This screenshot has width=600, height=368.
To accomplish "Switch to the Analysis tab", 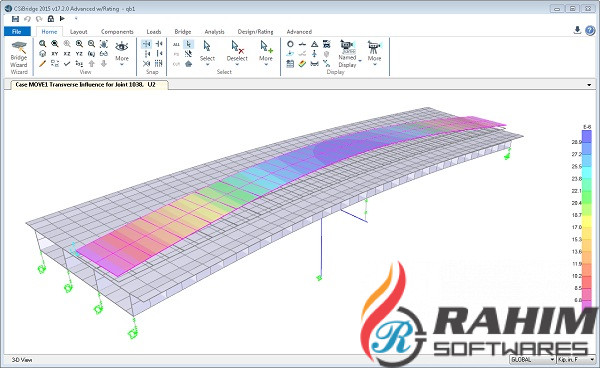I will point(214,32).
